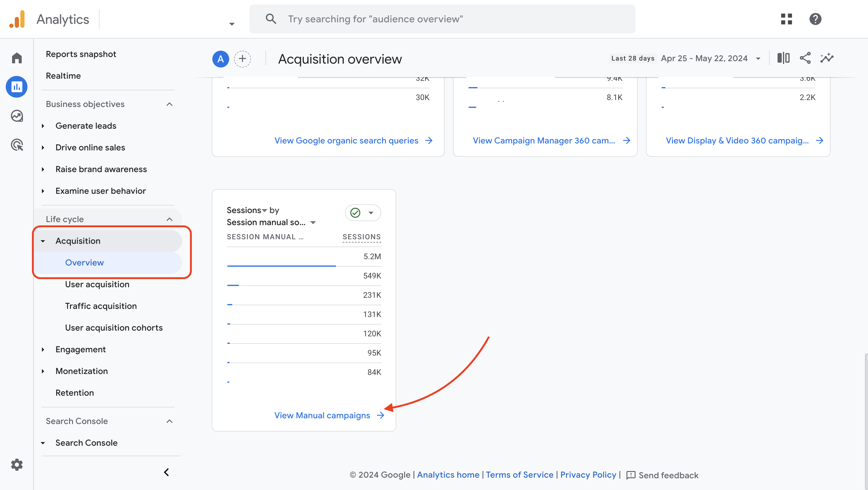
Task: Open Terms of Service link
Action: tap(520, 475)
